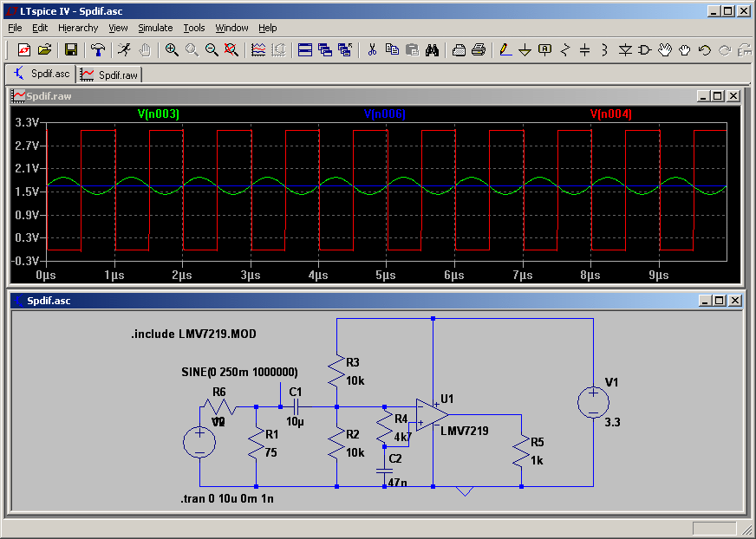The height and width of the screenshot is (539, 756).
Task: Minimize the Spdif.asc schematic window
Action: pos(704,301)
